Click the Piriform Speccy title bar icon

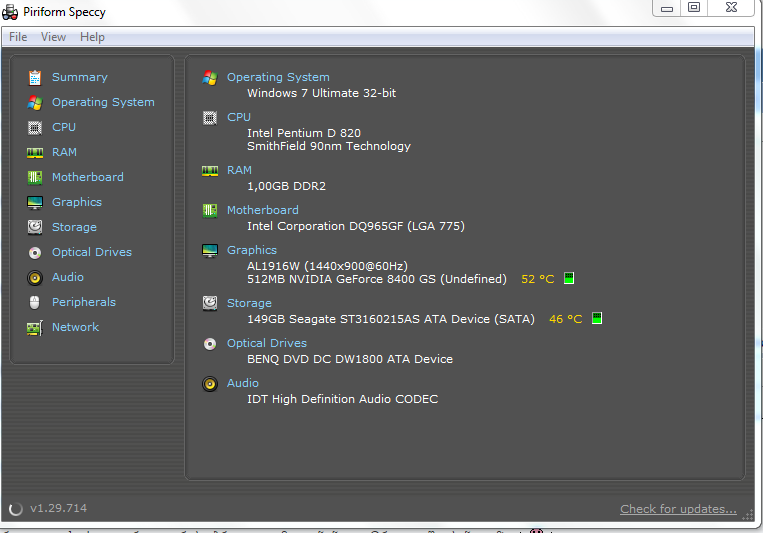(x=10, y=12)
